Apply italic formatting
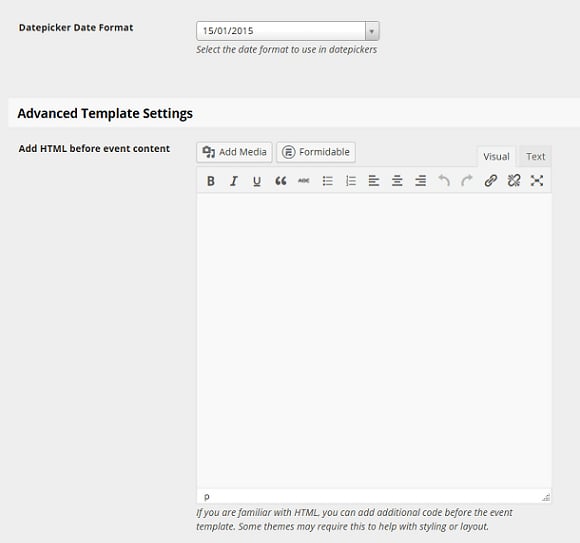The width and height of the screenshot is (580, 543). click(234, 181)
